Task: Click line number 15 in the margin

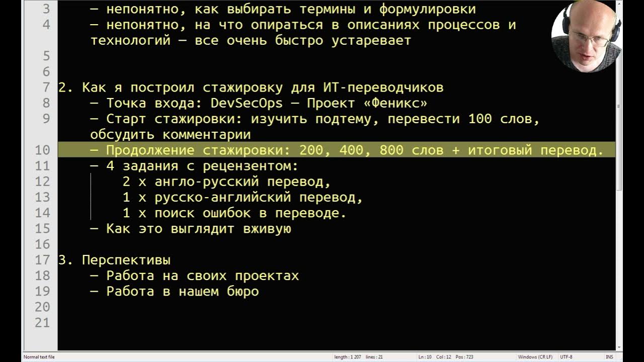Action: tap(42, 229)
